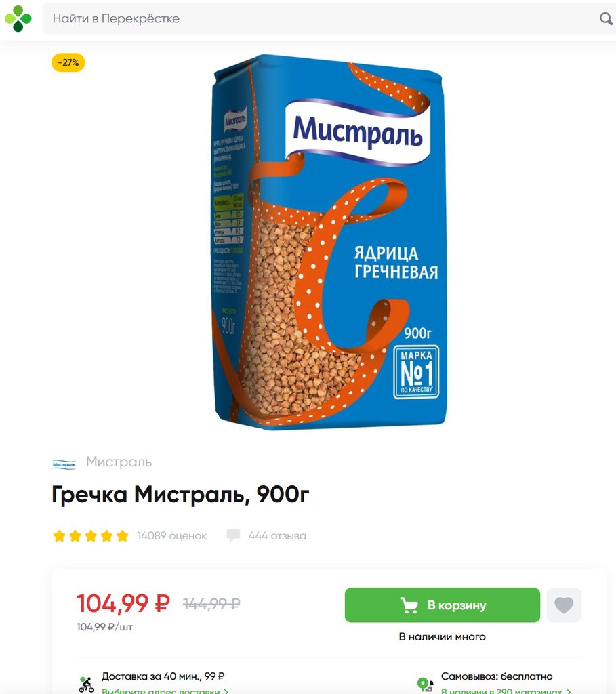Add item with 'В корзину' button
The height and width of the screenshot is (694, 616).
pos(442,605)
